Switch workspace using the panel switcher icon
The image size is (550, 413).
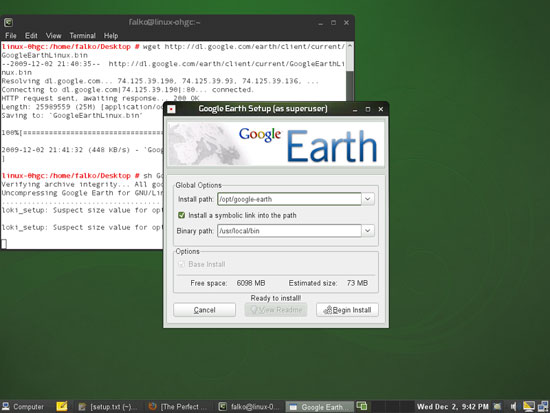pyautogui.click(x=362, y=406)
